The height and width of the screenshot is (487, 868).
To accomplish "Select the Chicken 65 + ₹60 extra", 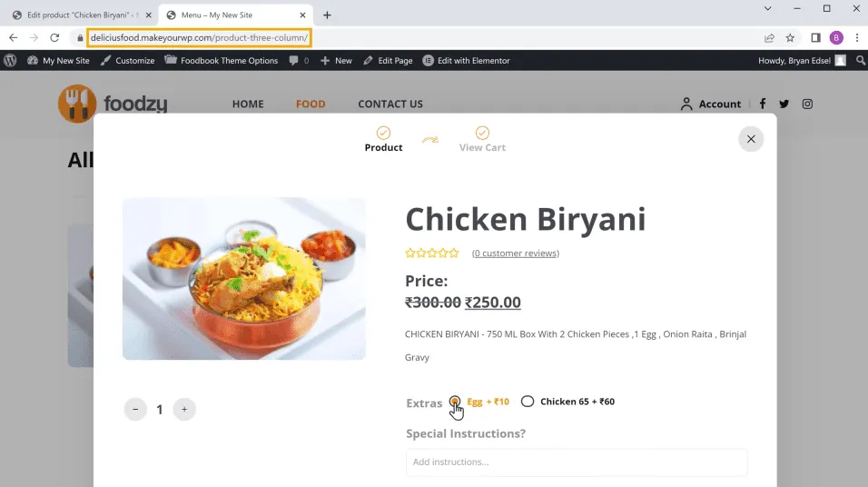I will [x=528, y=402].
